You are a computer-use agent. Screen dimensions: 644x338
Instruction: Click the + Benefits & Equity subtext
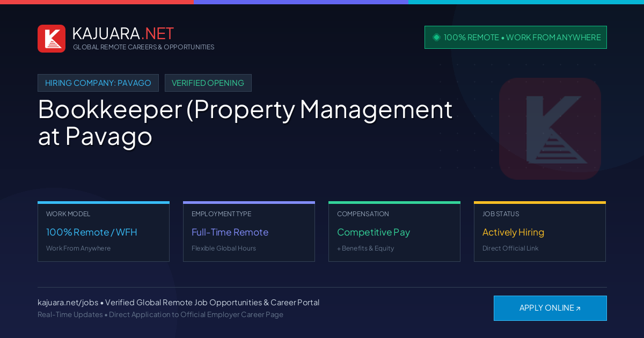pos(365,248)
